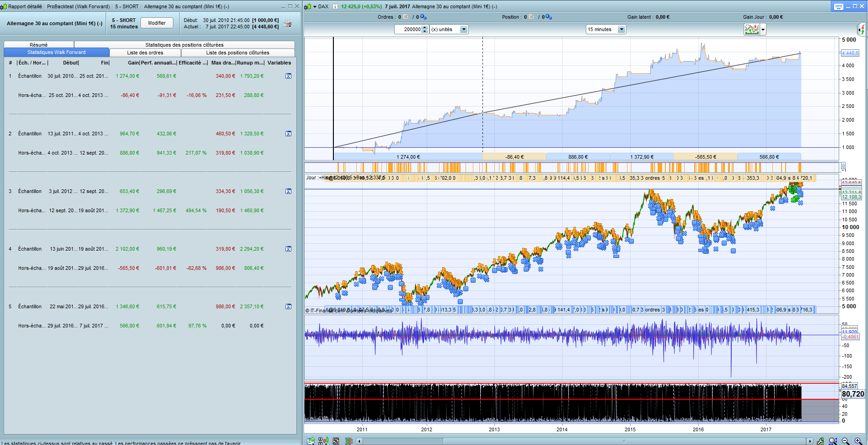Open the Ordres settings gear icon
This screenshot has height=445, width=868.
coord(423,17)
